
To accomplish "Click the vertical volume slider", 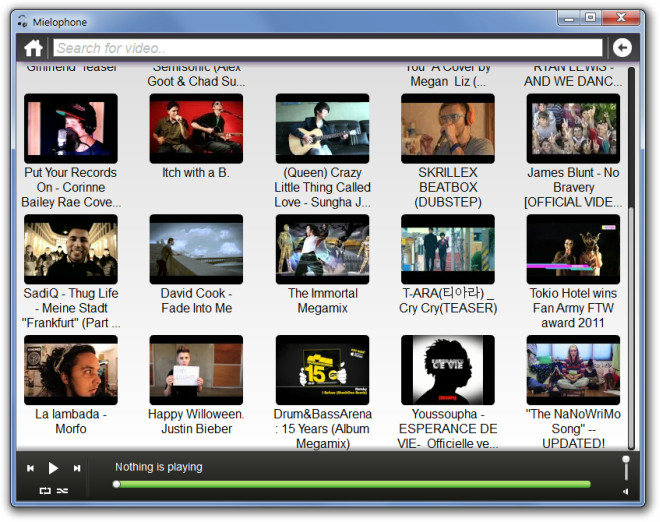I will [626, 470].
